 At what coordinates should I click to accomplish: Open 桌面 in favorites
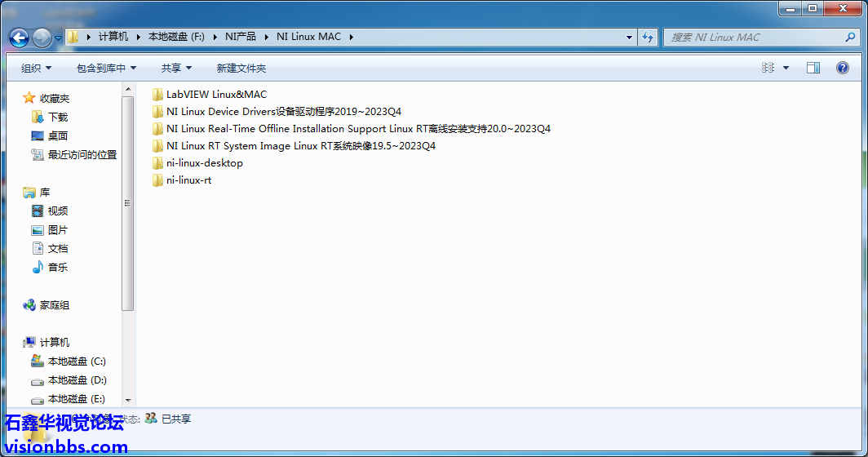click(58, 135)
